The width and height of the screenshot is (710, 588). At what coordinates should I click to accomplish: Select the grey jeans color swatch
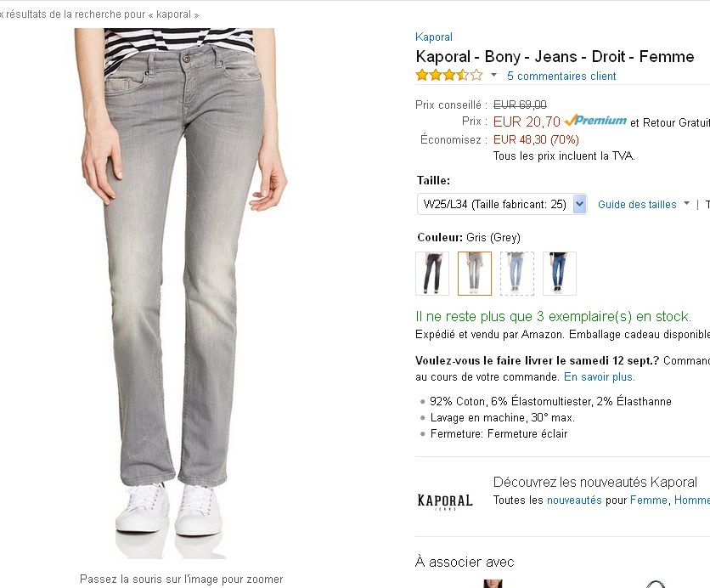[475, 274]
